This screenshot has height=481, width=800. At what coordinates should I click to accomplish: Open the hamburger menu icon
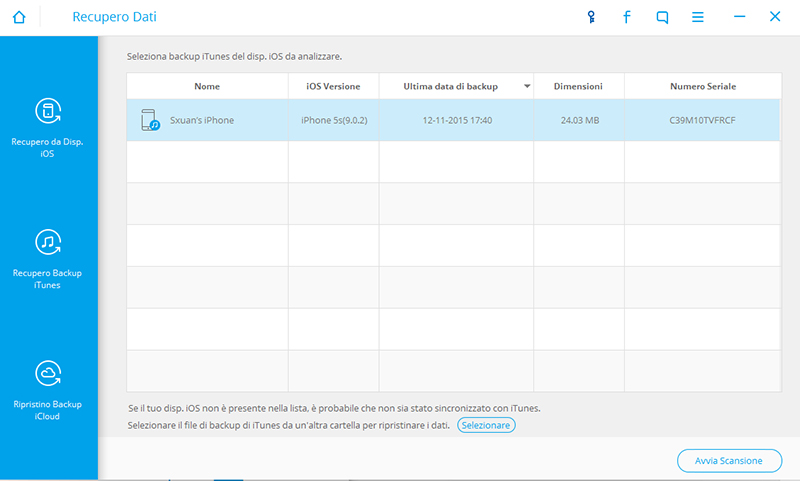(x=698, y=17)
